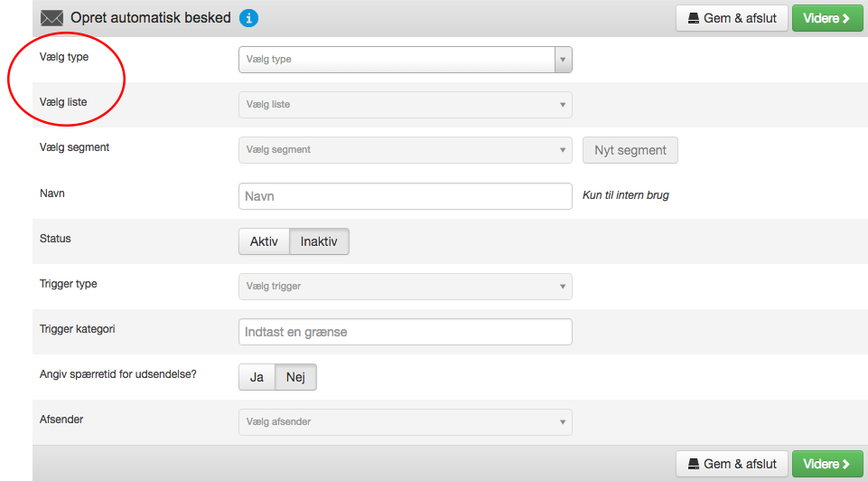Click the arrow on the Vælg liste dropdown
The height and width of the screenshot is (481, 868).
[563, 105]
